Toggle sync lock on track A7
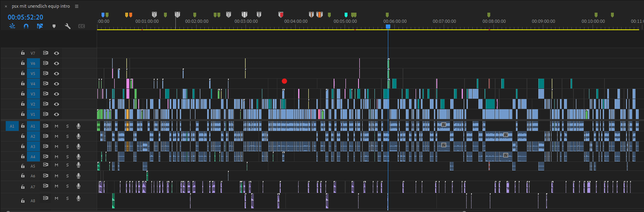 46,186
